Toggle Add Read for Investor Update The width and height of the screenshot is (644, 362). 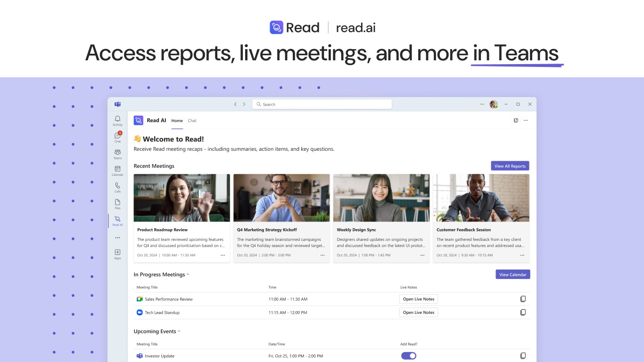[x=409, y=356]
